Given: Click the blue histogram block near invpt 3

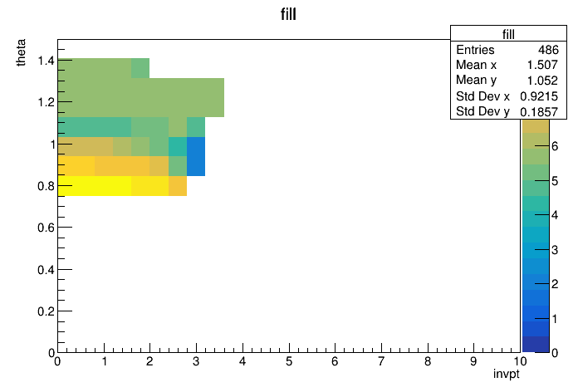Looking at the screenshot, I should point(196,156).
